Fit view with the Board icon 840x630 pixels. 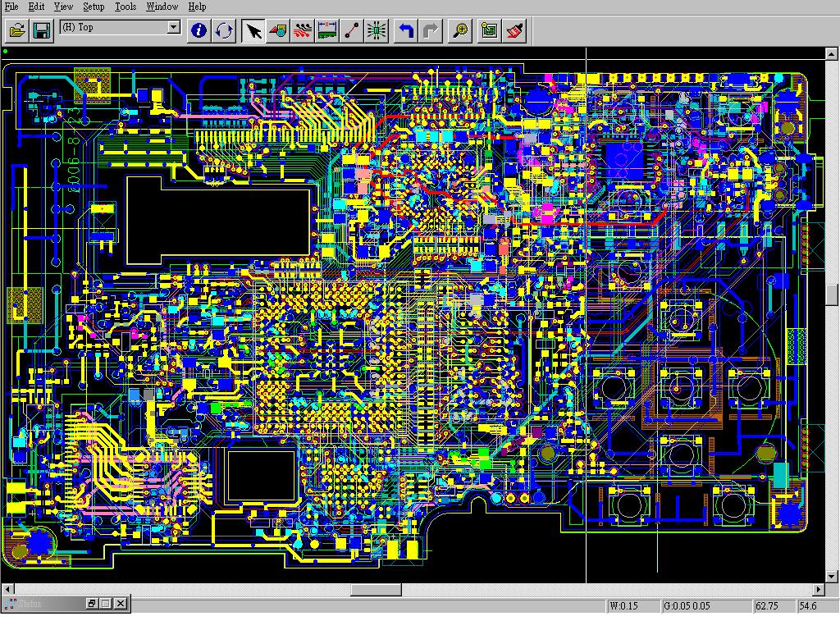(x=490, y=30)
